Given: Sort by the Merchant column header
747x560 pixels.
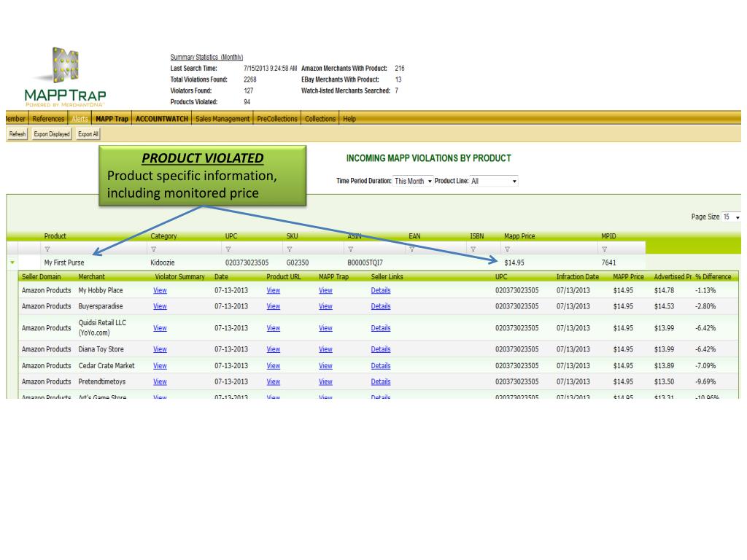Looking at the screenshot, I should click(x=91, y=276).
